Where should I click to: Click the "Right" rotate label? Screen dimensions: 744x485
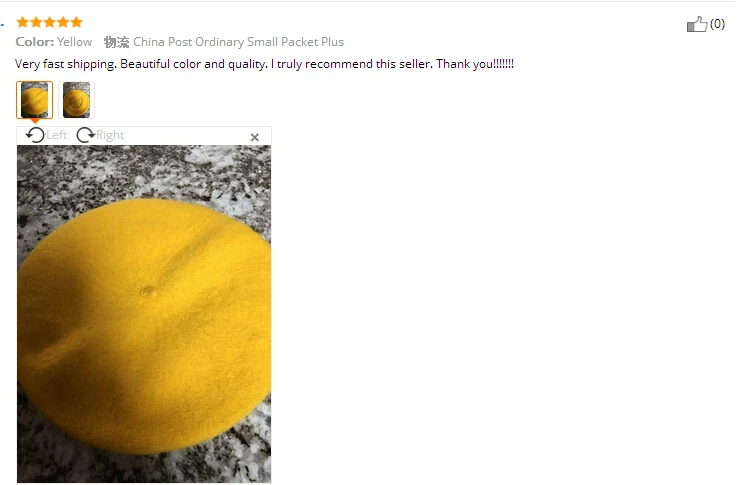(x=110, y=135)
